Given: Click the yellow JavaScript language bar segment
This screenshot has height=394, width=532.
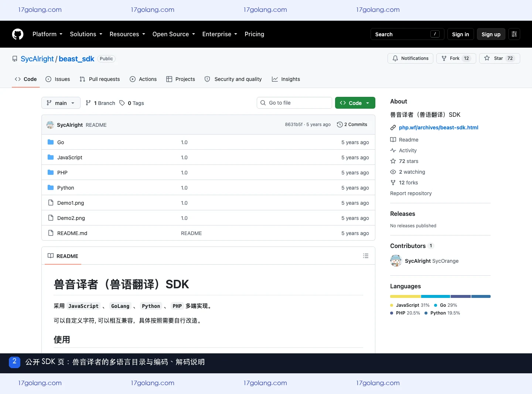Looking at the screenshot, I should pos(405,296).
